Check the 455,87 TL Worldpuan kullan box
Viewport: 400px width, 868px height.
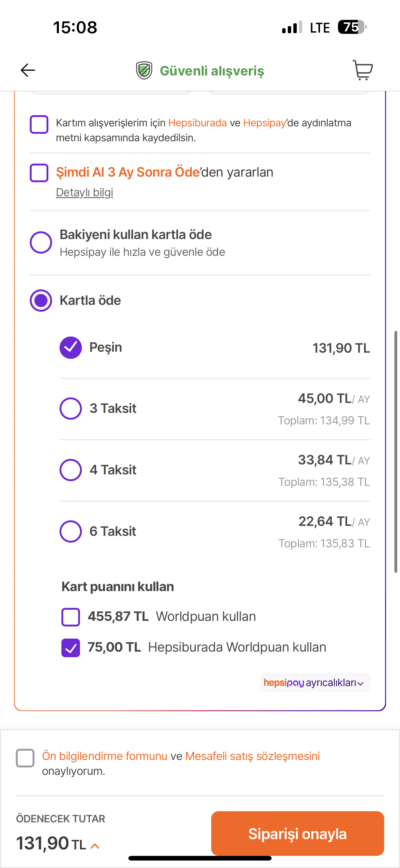pyautogui.click(x=71, y=617)
